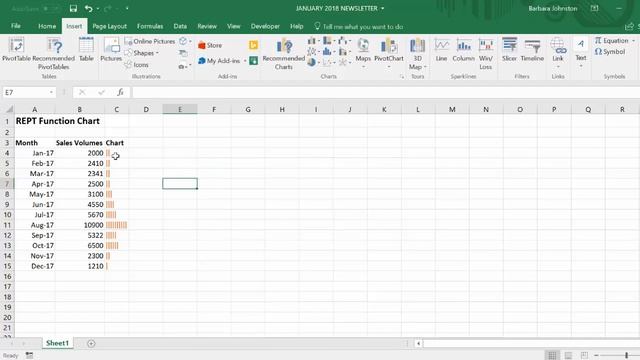Select row 11 header
Screen dimensions: 640x360
7,225
